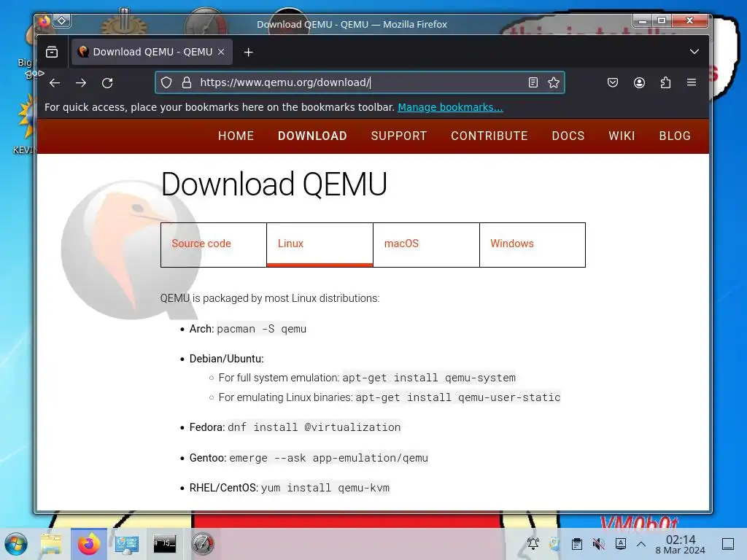Click the Download QEMU page heading
The height and width of the screenshot is (560, 747).
pos(274,184)
